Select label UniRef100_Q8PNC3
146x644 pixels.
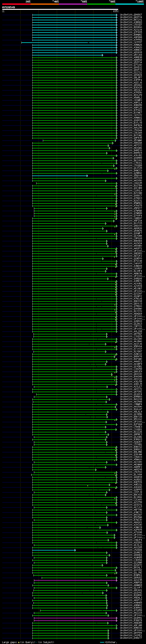coord(131,435)
